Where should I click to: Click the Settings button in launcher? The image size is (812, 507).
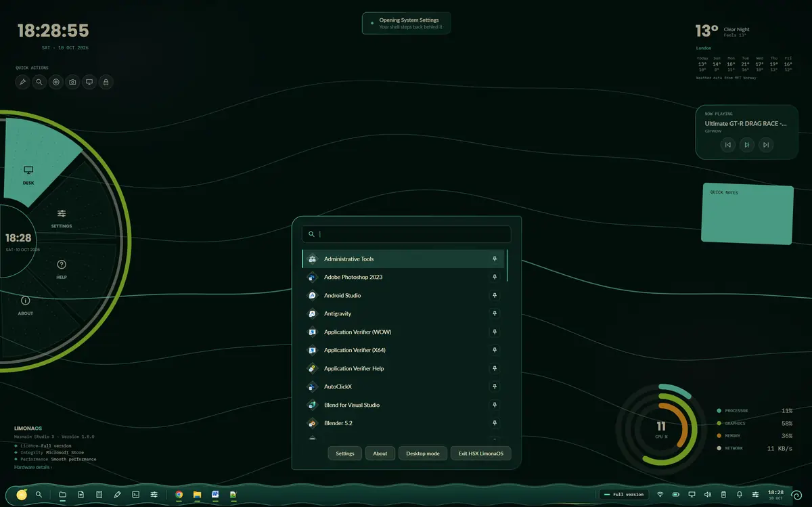coord(345,454)
